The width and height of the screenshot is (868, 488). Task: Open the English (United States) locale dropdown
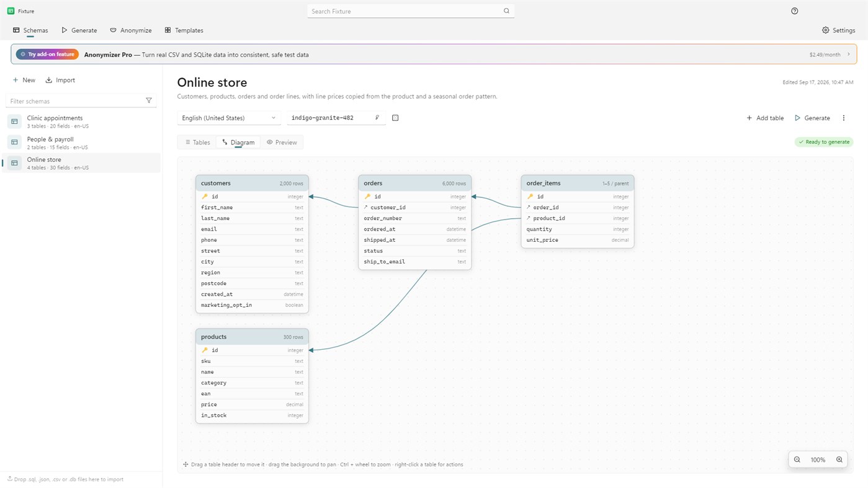coord(229,118)
